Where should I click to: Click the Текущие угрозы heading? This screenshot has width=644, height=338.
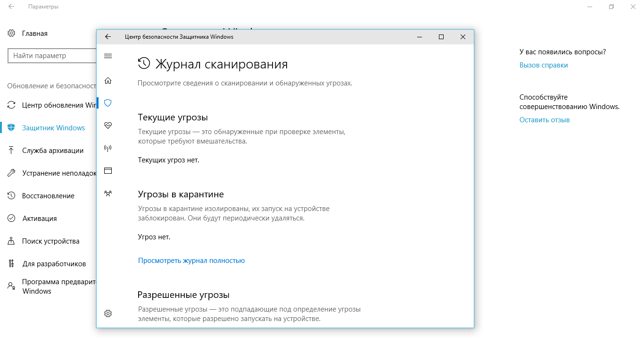[173, 118]
